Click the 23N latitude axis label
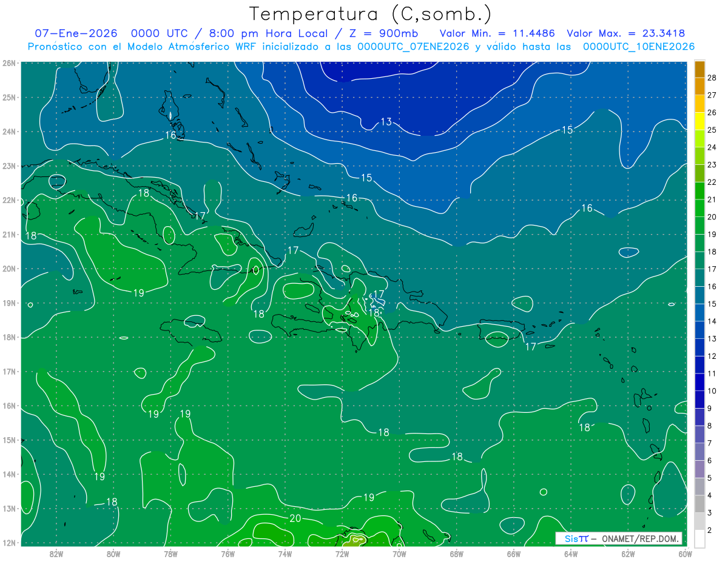 click(9, 166)
